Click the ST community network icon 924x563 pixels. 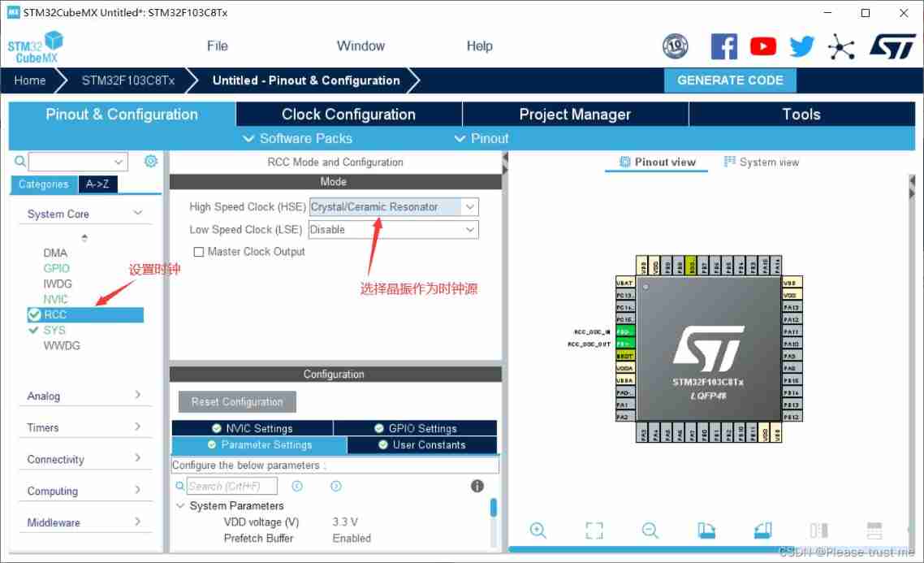click(x=841, y=46)
